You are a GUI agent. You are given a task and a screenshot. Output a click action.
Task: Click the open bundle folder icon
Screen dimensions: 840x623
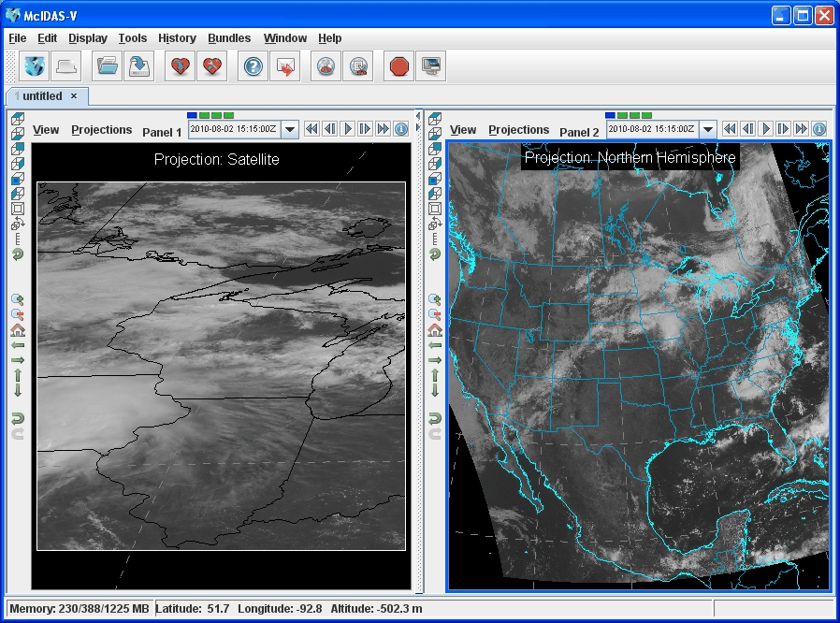(x=108, y=66)
